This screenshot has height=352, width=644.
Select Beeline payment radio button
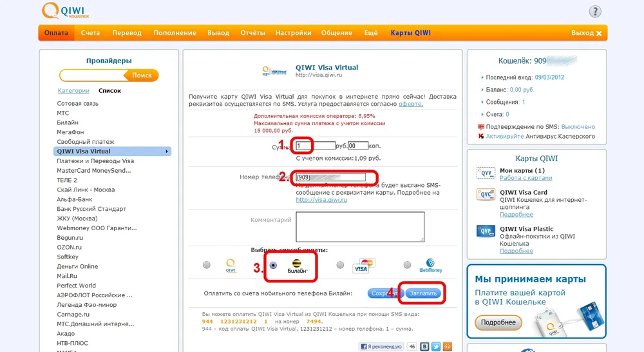point(273,265)
